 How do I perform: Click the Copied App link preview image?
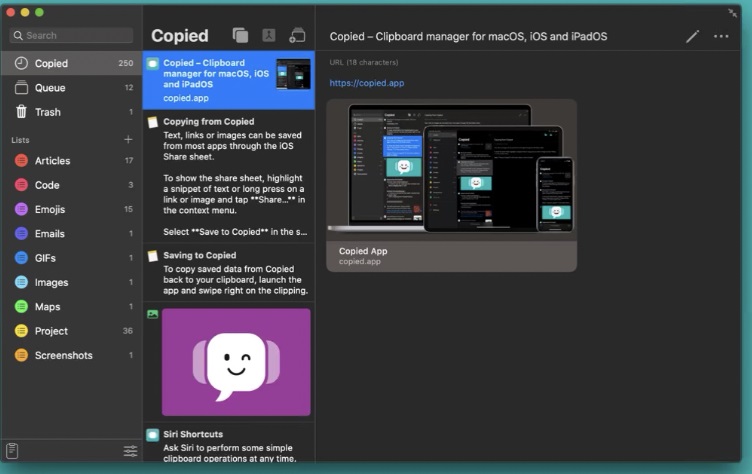pos(451,169)
